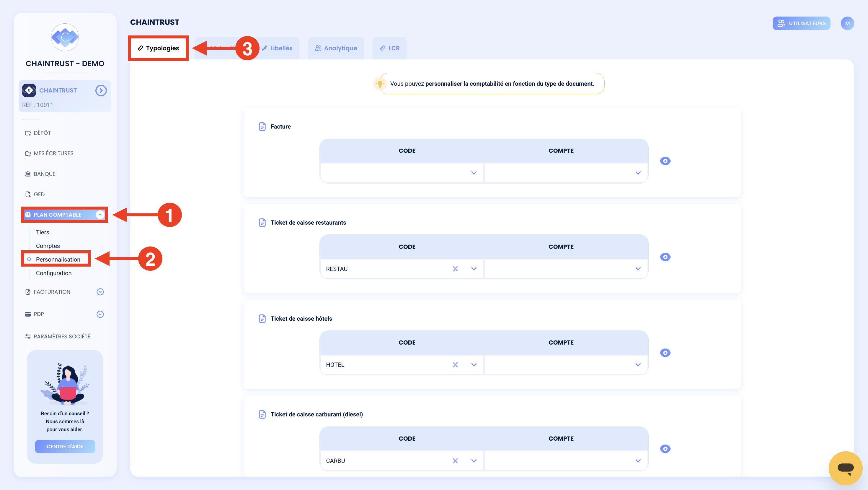868x490 pixels.
Task: Click the PARAMÈTRES SOCIÉTÉ sliders icon
Action: pos(28,337)
